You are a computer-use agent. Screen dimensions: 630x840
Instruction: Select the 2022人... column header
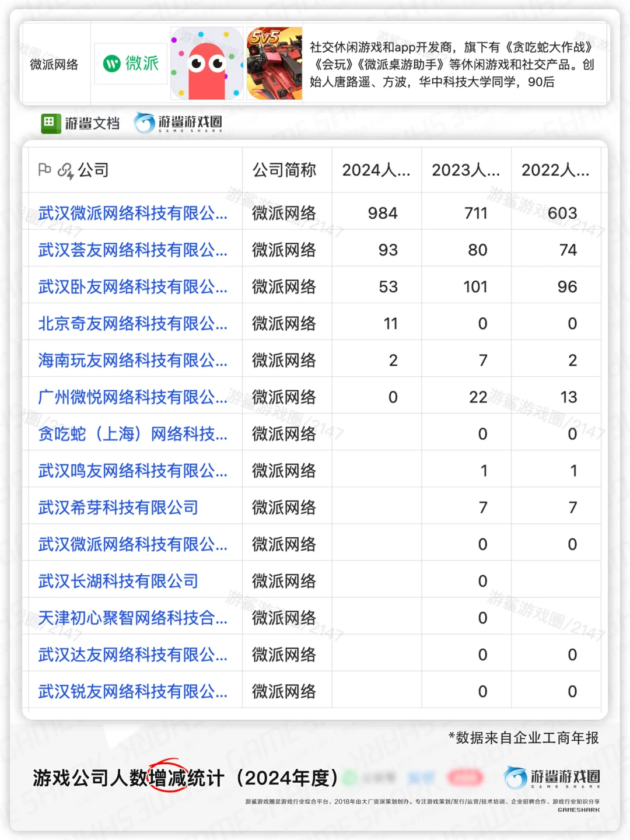[x=556, y=170]
